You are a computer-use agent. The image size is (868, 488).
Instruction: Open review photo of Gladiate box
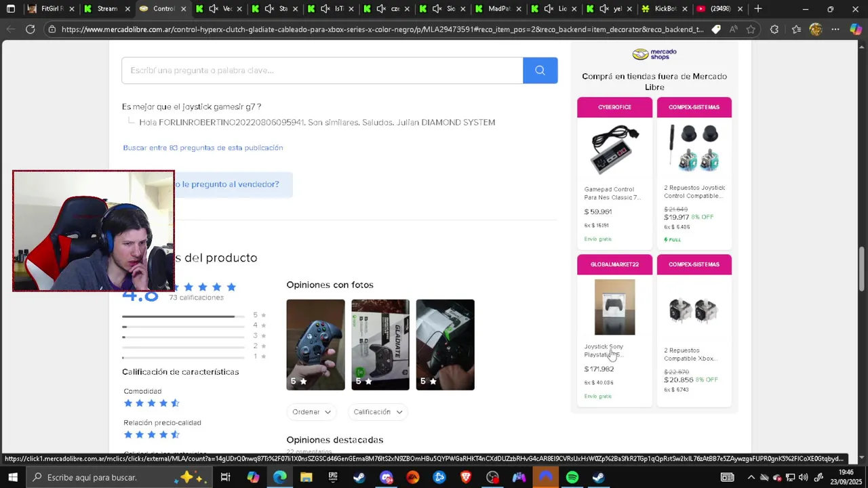[380, 345]
